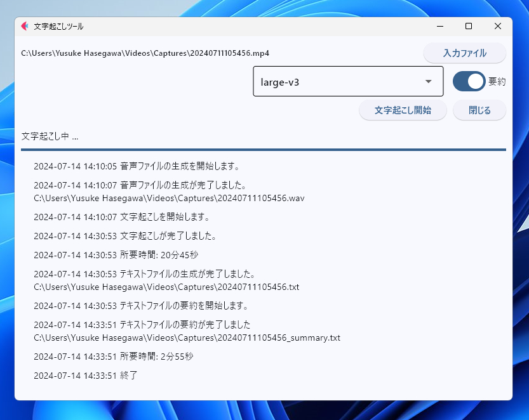529x420 pixels.
Task: Click the 閉じる button
Action: coord(479,110)
